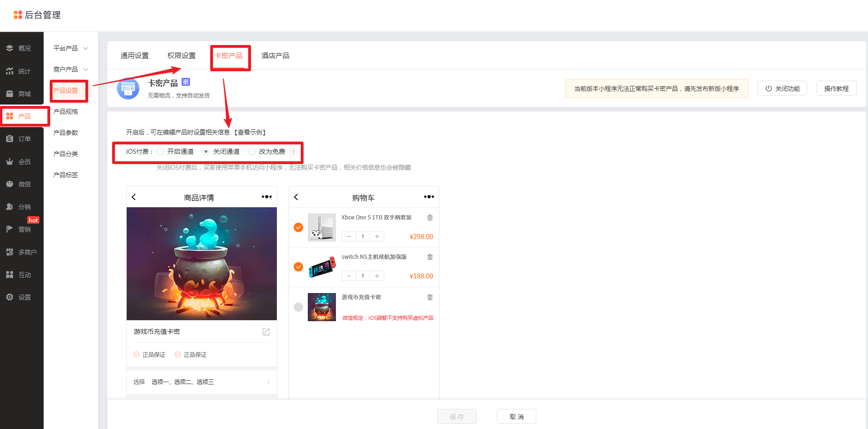This screenshot has width=868, height=429.
Task: Click the cauldron product image in 商品详情
Action: (202, 264)
